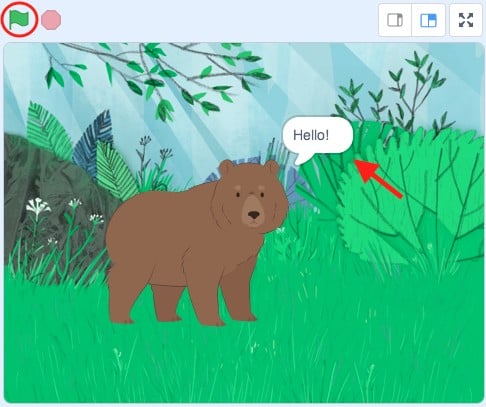Click the red stop sign button
Image resolution: width=486 pixels, height=407 pixels.
[x=51, y=20]
